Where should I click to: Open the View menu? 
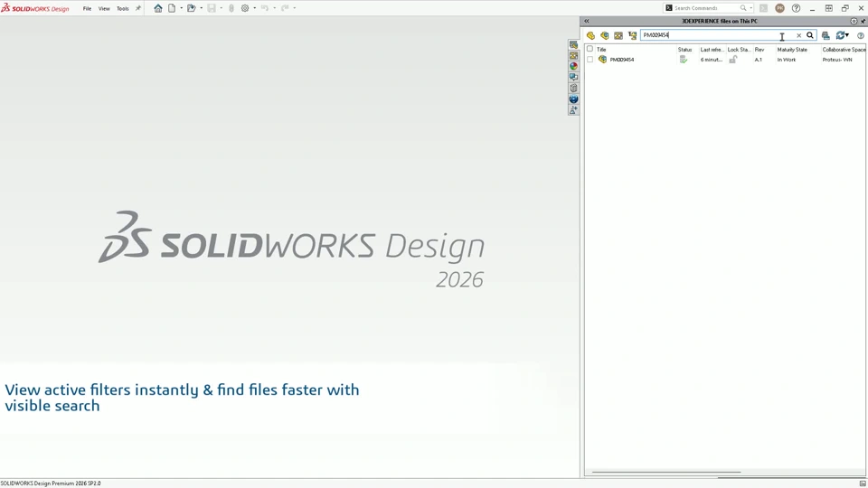pos(104,8)
